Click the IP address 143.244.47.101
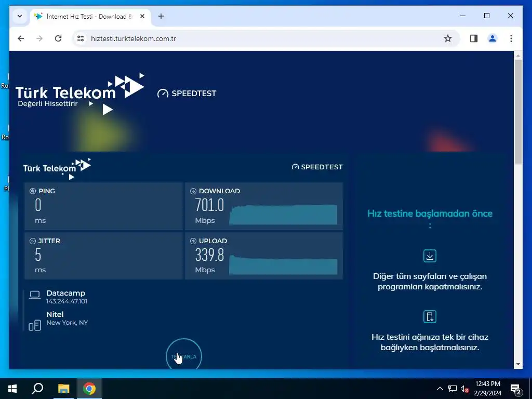532x399 pixels. pyautogui.click(x=67, y=301)
